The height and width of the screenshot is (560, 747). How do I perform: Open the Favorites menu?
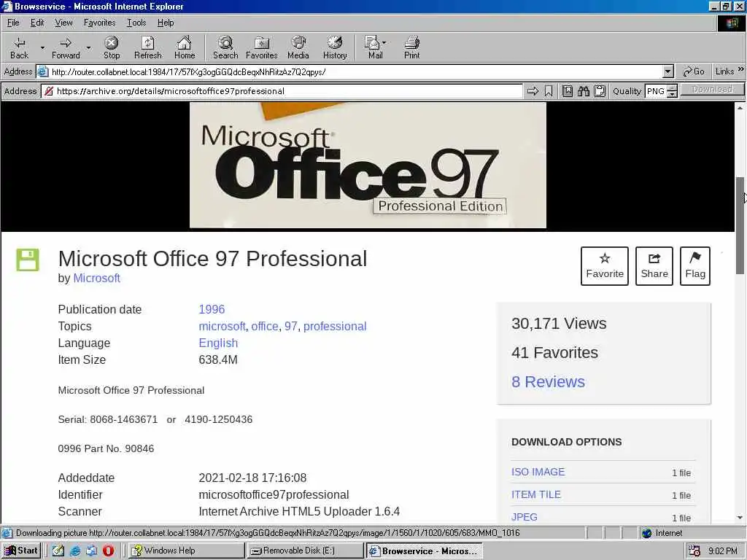tap(99, 23)
